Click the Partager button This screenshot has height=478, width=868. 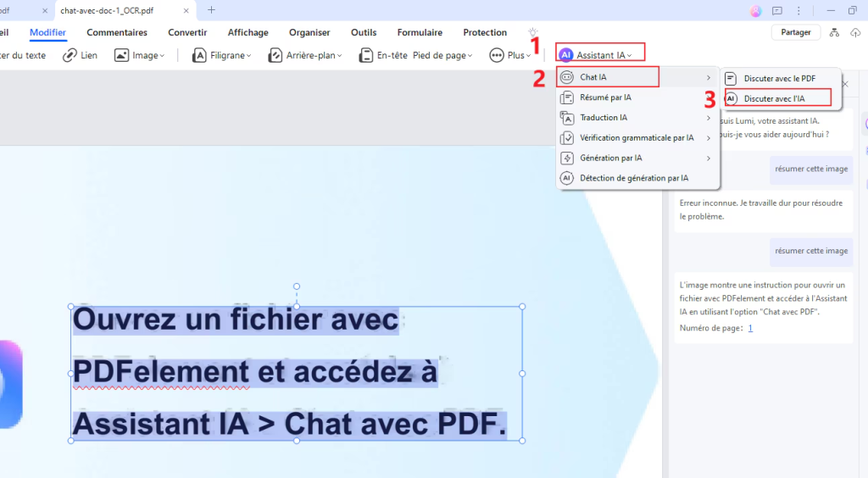[x=795, y=32]
